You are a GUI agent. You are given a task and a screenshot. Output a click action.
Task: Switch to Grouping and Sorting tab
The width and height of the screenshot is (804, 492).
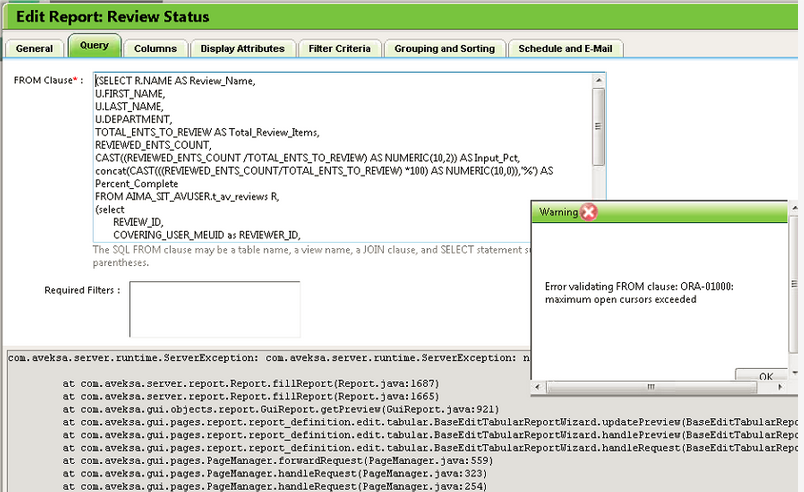pyautogui.click(x=444, y=48)
